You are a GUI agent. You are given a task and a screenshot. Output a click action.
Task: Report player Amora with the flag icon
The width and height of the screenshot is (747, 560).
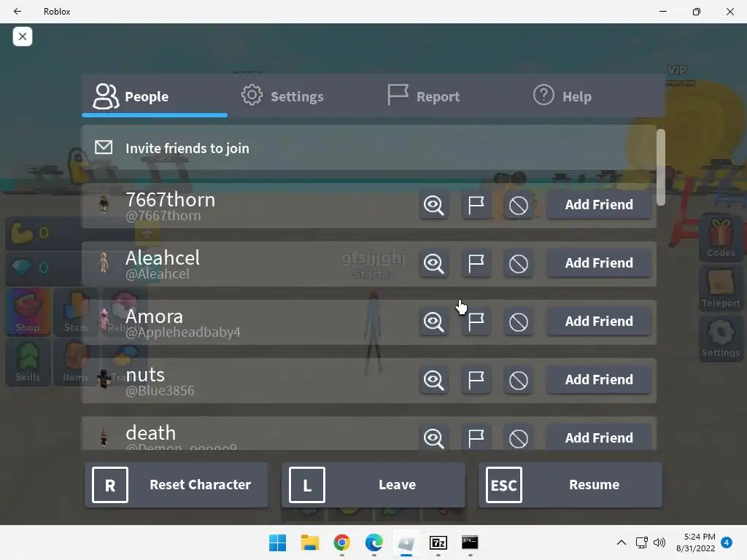tap(476, 322)
